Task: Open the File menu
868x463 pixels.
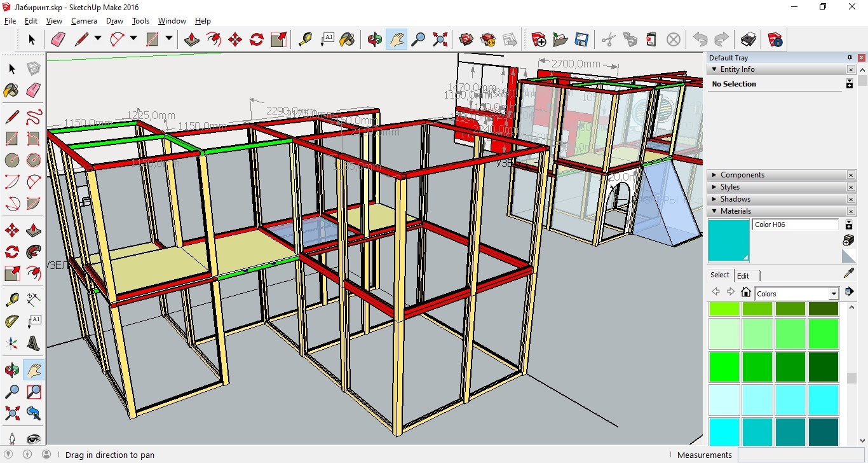Action: pyautogui.click(x=10, y=21)
